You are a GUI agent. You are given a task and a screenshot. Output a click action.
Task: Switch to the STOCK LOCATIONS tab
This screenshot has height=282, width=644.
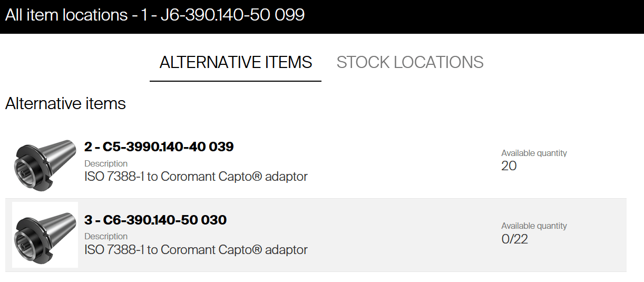pyautogui.click(x=410, y=62)
